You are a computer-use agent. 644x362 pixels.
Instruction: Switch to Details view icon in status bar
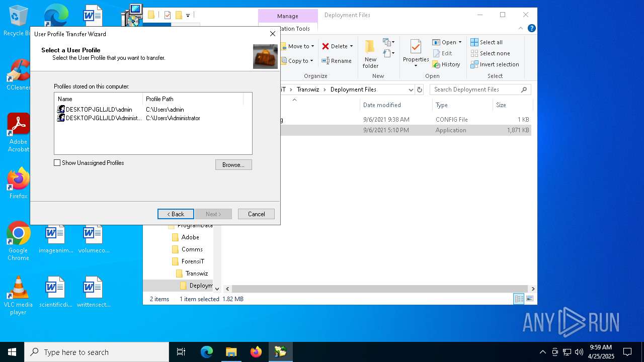click(519, 299)
